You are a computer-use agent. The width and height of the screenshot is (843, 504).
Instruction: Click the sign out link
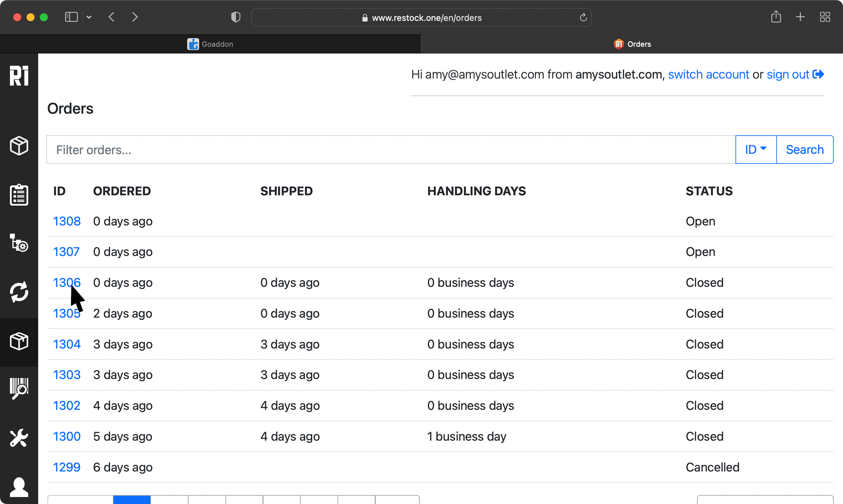coord(788,74)
